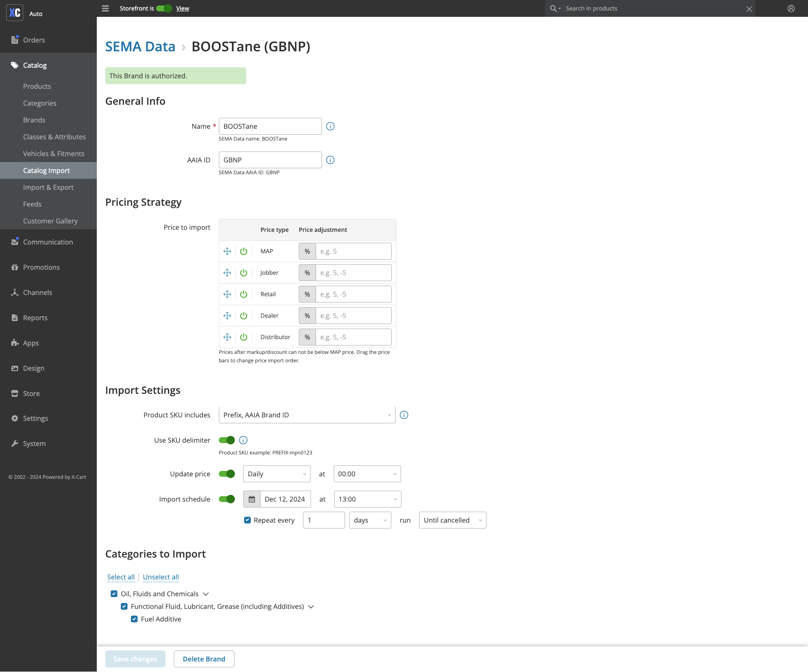Click info icon beside SKU delimiter toggle

coord(243,440)
